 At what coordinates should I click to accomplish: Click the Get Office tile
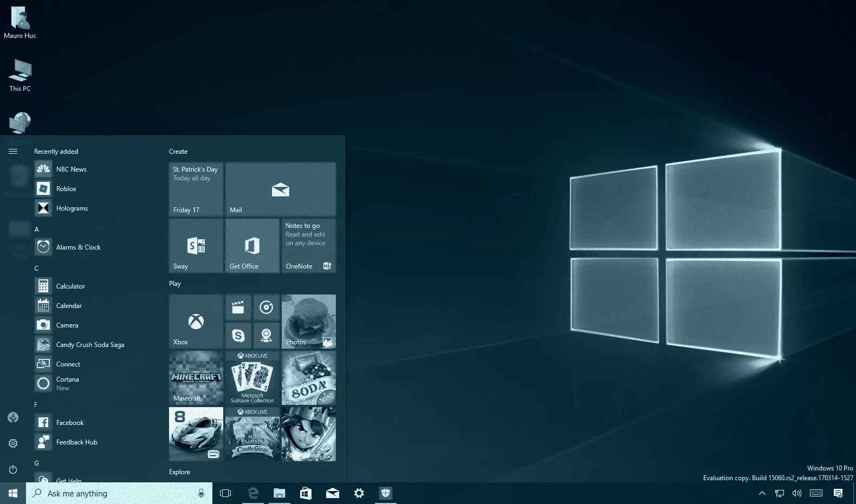coord(252,246)
